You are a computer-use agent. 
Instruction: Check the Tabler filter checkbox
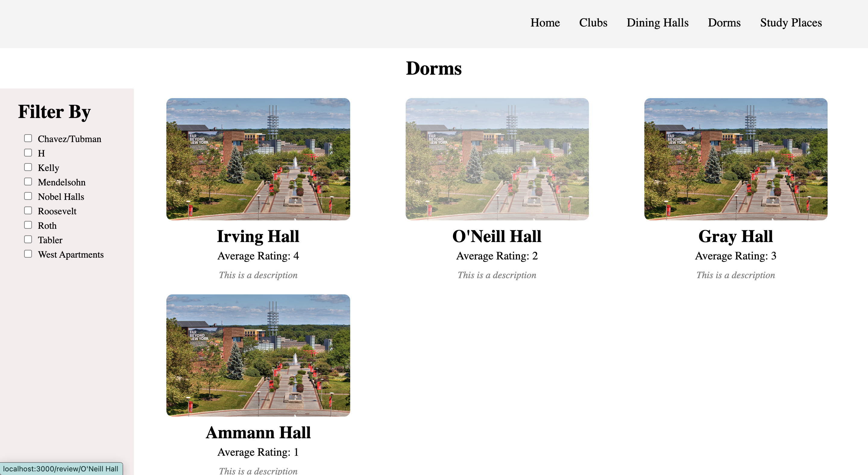28,239
